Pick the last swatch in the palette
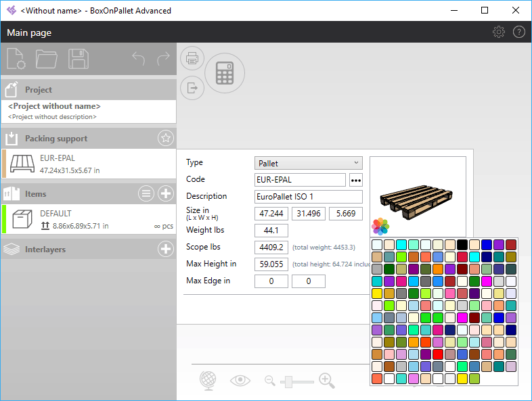This screenshot has width=532, height=401. point(474,379)
